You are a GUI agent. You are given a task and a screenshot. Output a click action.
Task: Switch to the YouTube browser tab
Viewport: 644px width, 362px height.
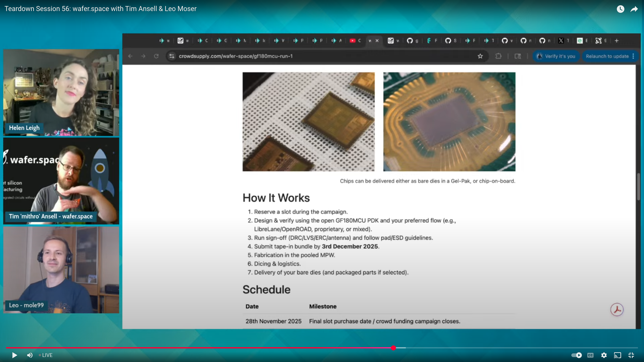(355, 40)
